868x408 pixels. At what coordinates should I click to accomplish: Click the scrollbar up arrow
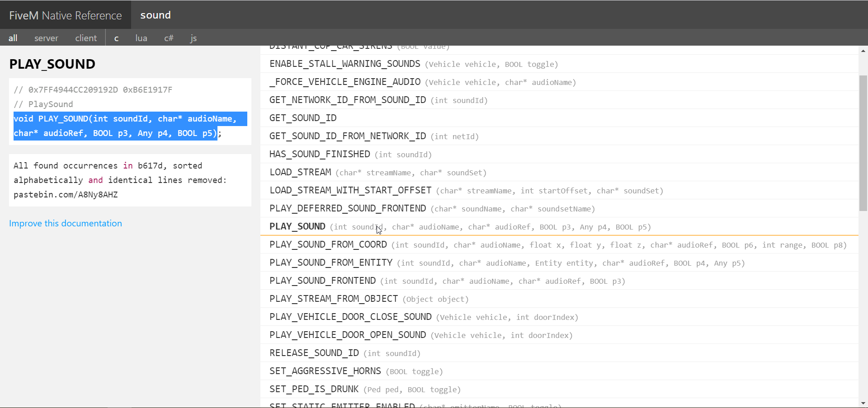(x=863, y=51)
